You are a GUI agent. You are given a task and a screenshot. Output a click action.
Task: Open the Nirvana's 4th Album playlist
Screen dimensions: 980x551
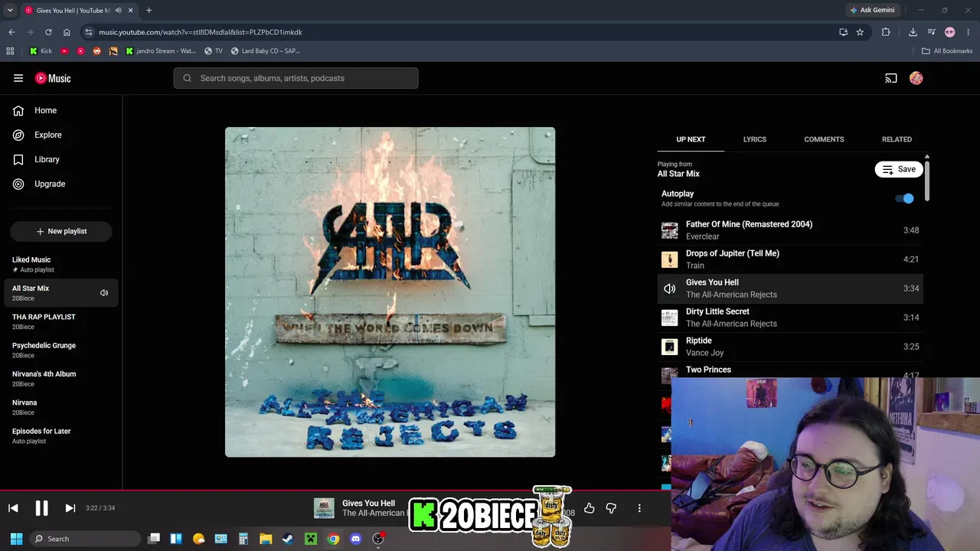point(61,378)
